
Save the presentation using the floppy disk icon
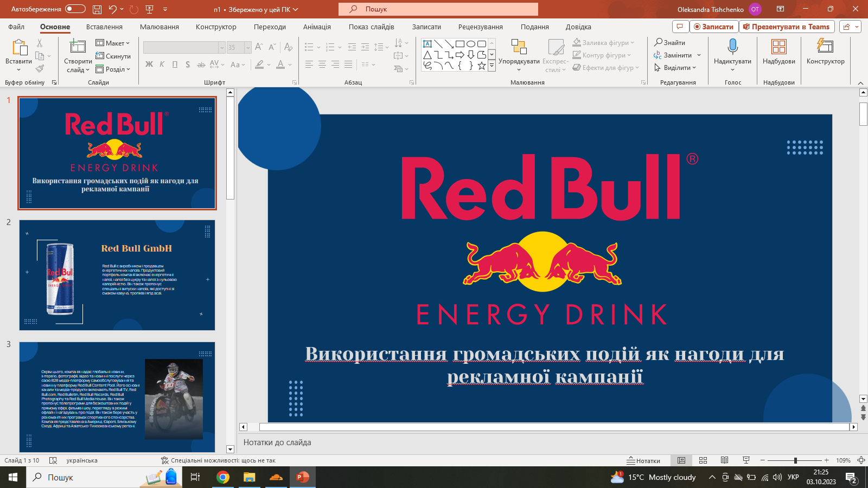tap(97, 9)
